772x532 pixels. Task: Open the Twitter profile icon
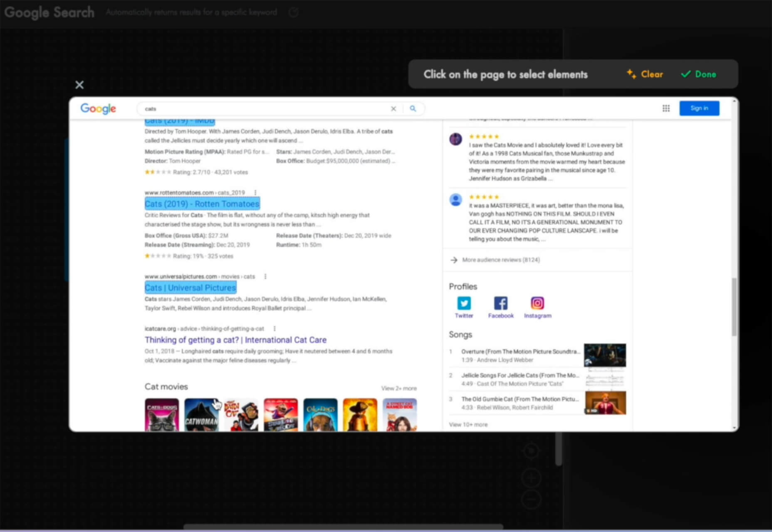click(464, 303)
